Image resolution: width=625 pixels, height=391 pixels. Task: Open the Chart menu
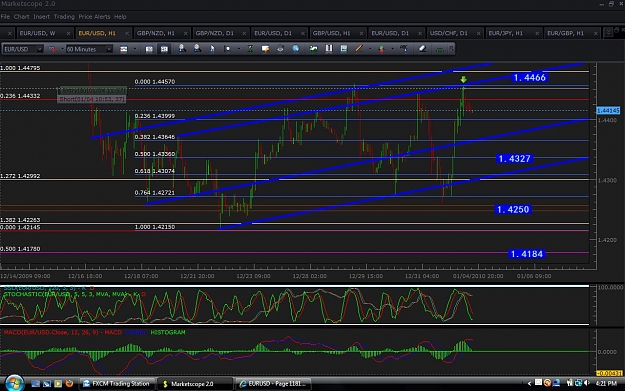[x=22, y=17]
